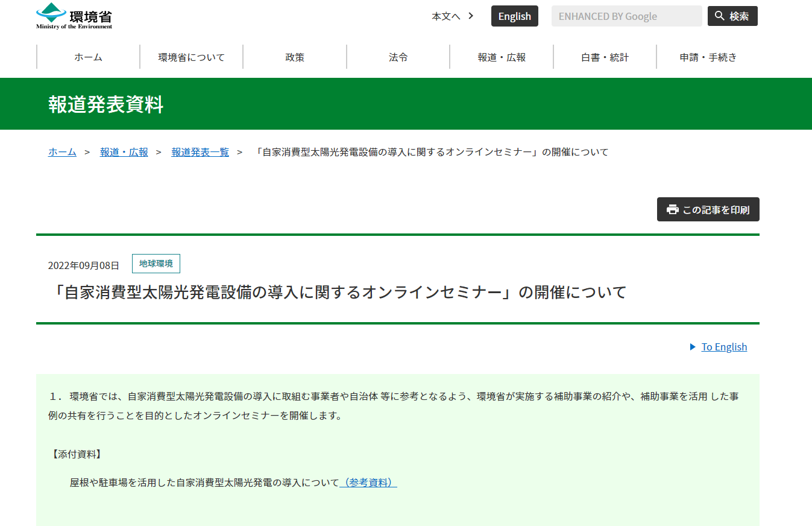
Task: Click the 地球環境 category tag
Action: (156, 264)
